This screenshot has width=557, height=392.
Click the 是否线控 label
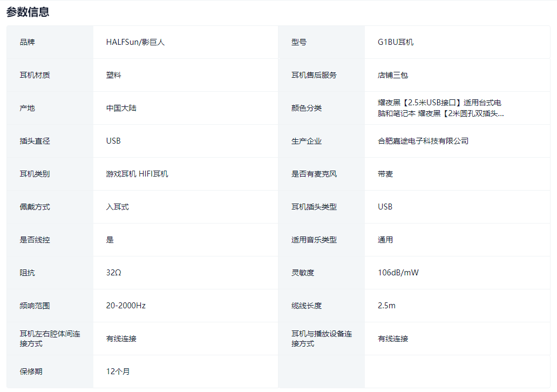click(35, 240)
